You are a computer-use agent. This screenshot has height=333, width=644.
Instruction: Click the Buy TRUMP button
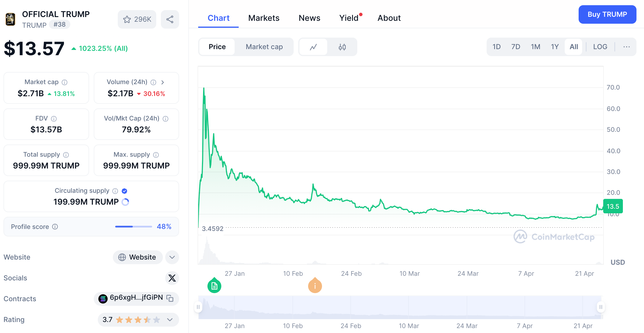pyautogui.click(x=607, y=14)
